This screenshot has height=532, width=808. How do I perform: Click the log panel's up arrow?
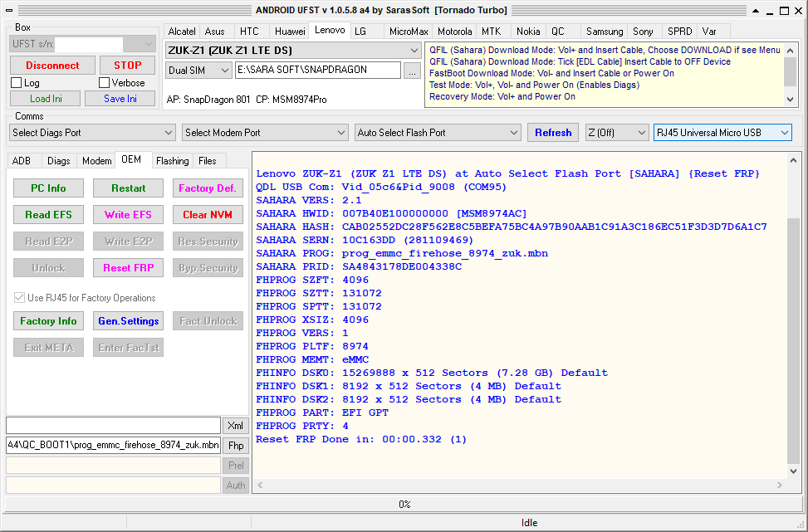point(794,161)
